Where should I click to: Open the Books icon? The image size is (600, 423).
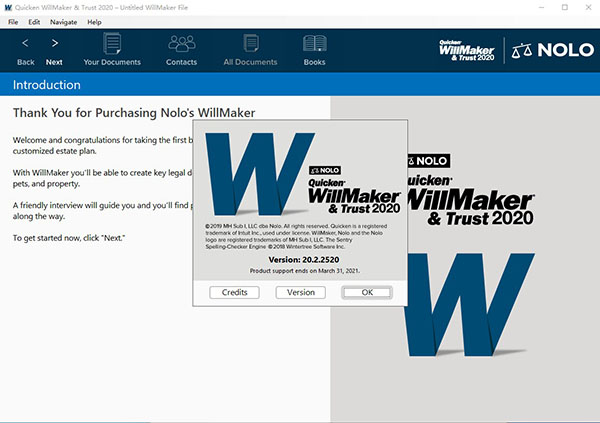[x=315, y=43]
